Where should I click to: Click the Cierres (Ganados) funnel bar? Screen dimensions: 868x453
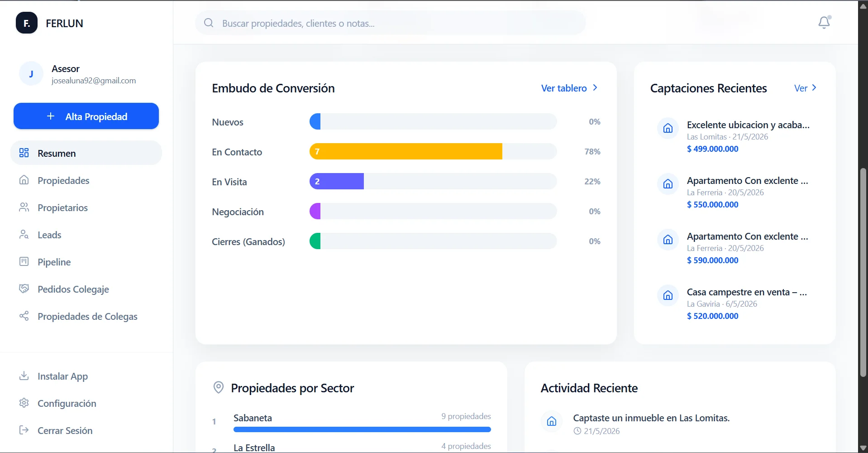coord(433,241)
